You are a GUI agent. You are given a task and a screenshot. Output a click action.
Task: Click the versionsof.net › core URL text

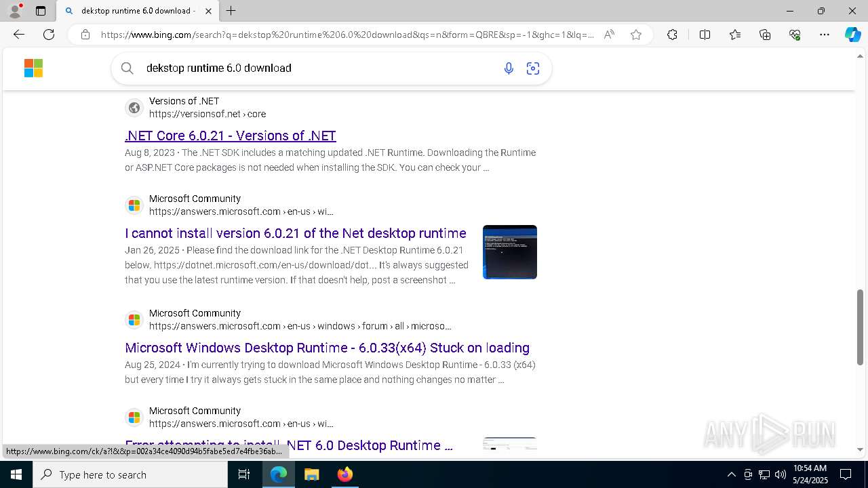208,114
